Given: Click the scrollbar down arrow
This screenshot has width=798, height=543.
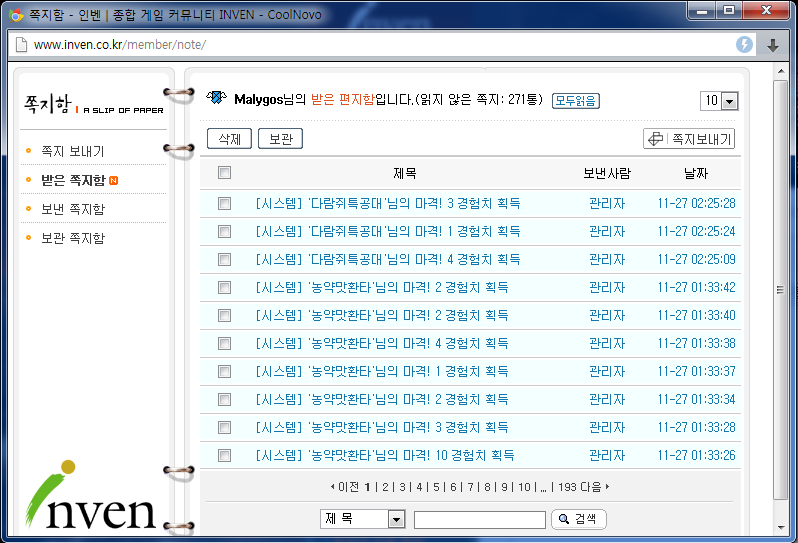Looking at the screenshot, I should click(780, 527).
